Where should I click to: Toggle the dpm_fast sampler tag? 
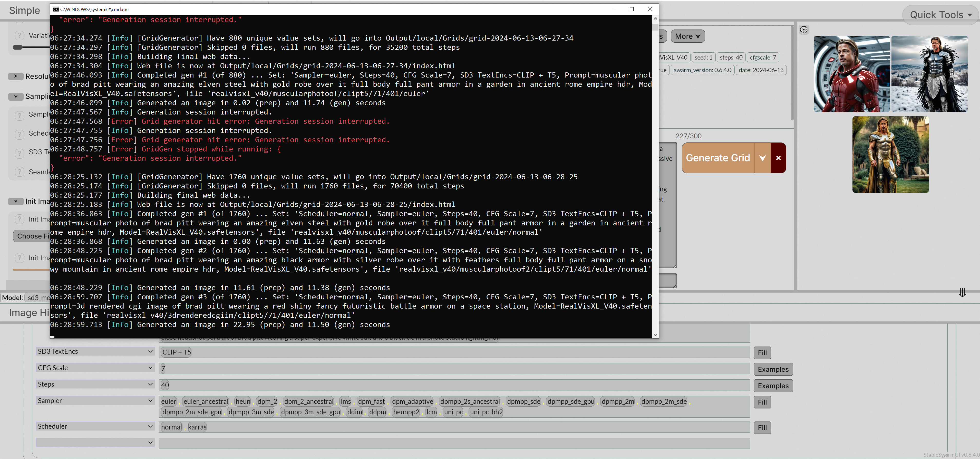[371, 401]
